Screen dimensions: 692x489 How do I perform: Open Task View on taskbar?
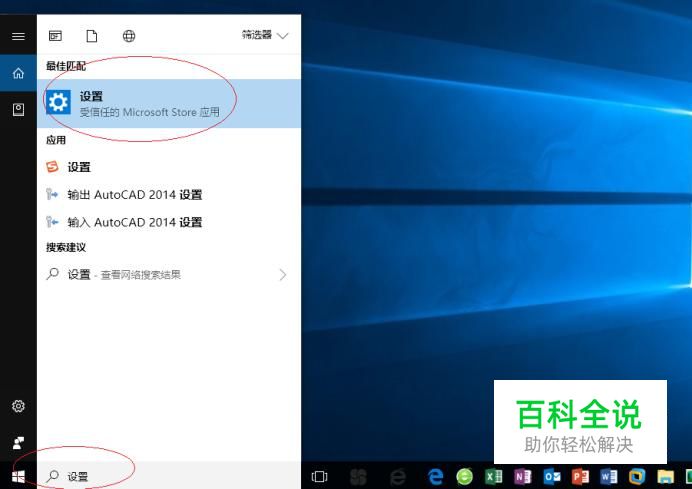point(320,477)
